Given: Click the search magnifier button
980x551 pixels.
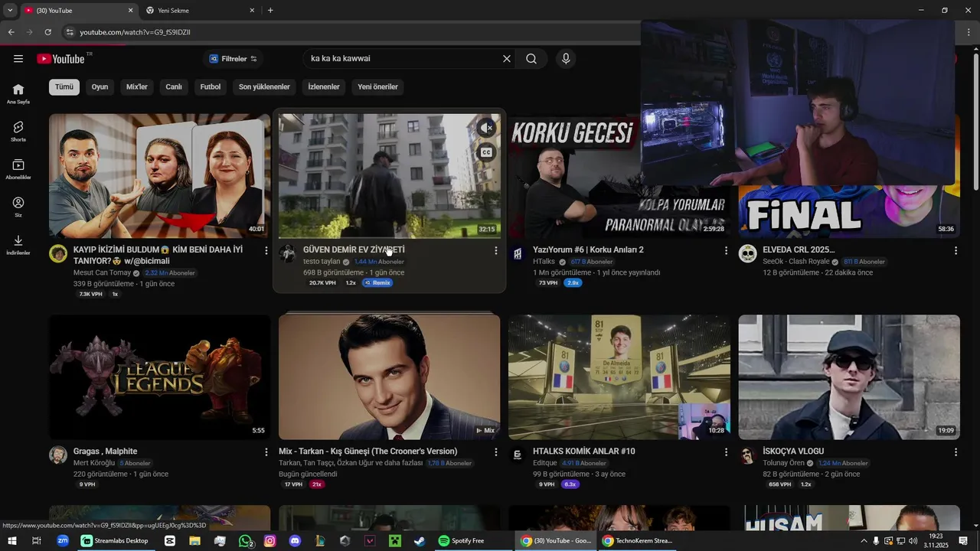Looking at the screenshot, I should pos(531,59).
